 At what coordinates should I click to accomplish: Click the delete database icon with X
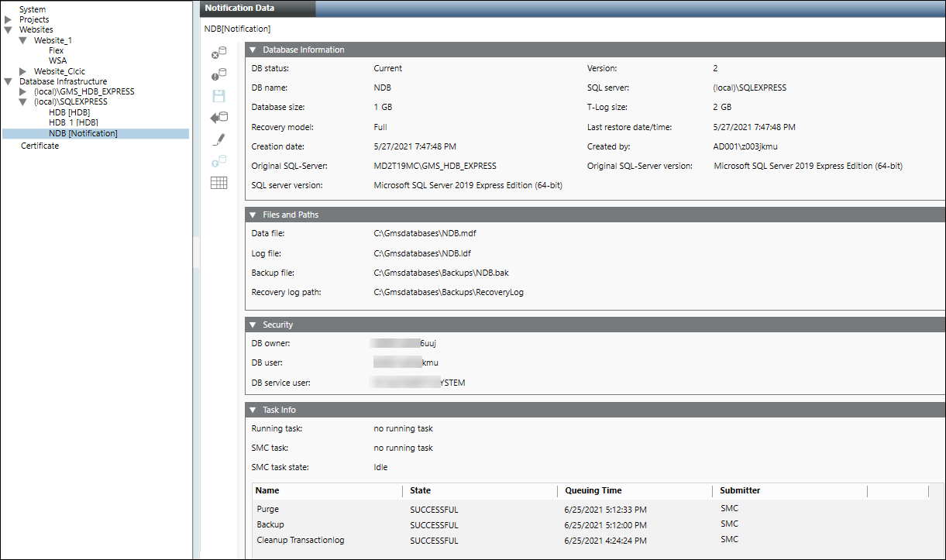[x=219, y=54]
